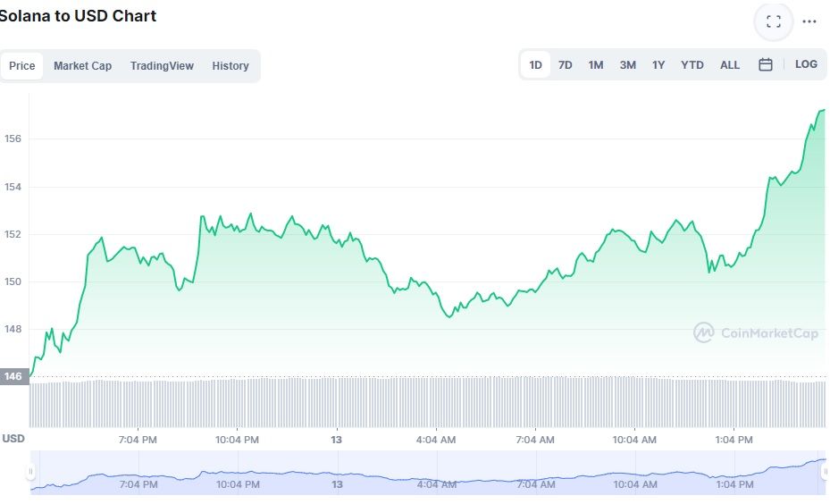
Task: Show the ALL time range
Action: pos(729,64)
